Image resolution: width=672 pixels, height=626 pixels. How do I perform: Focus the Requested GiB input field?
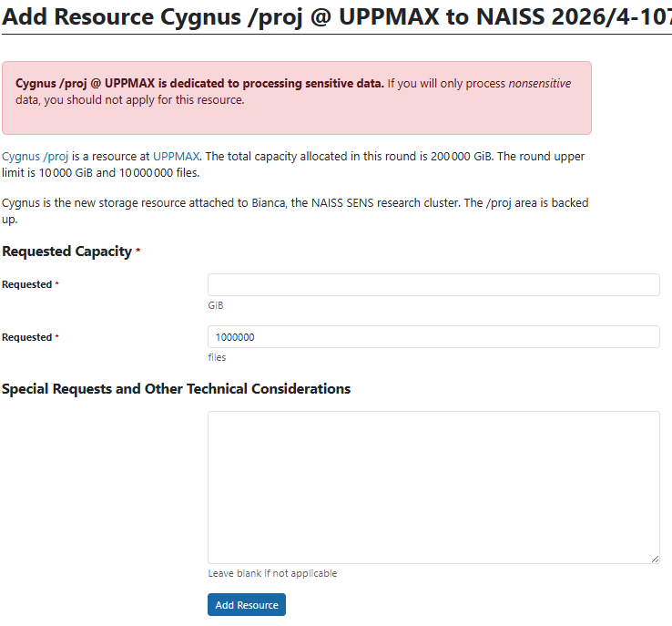pos(433,284)
